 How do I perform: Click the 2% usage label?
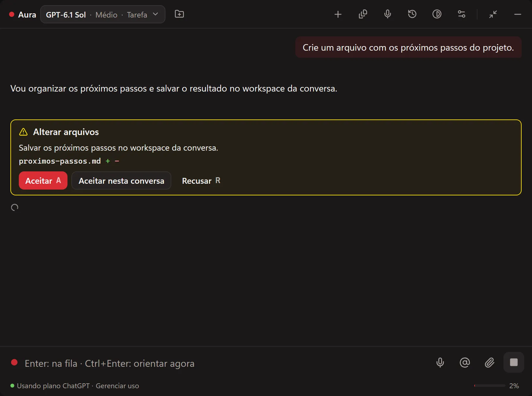click(514, 386)
